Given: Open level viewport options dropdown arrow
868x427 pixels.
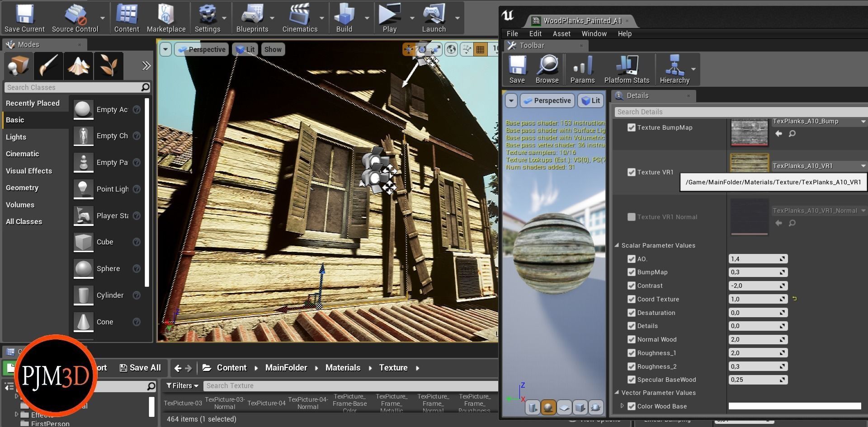Looking at the screenshot, I should [x=165, y=50].
